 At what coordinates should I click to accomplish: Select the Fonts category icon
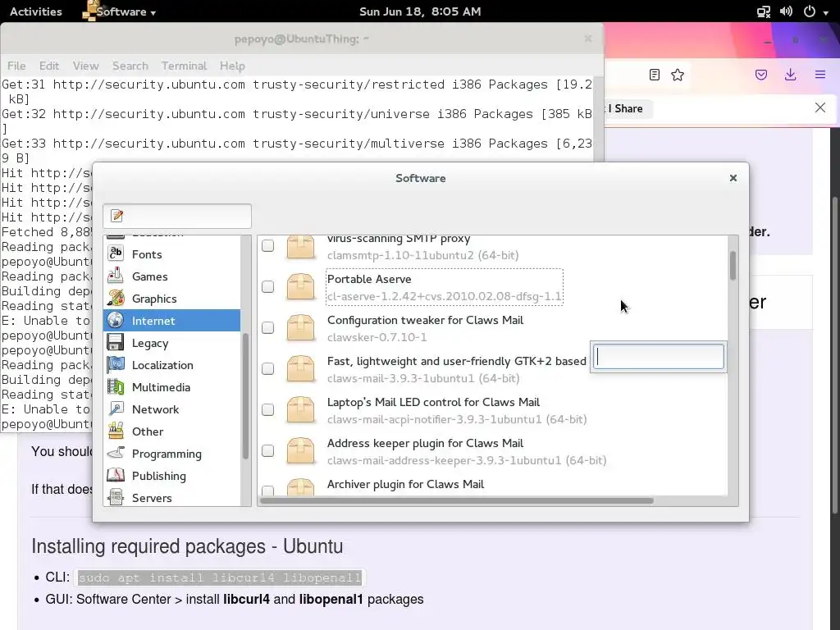pos(116,253)
